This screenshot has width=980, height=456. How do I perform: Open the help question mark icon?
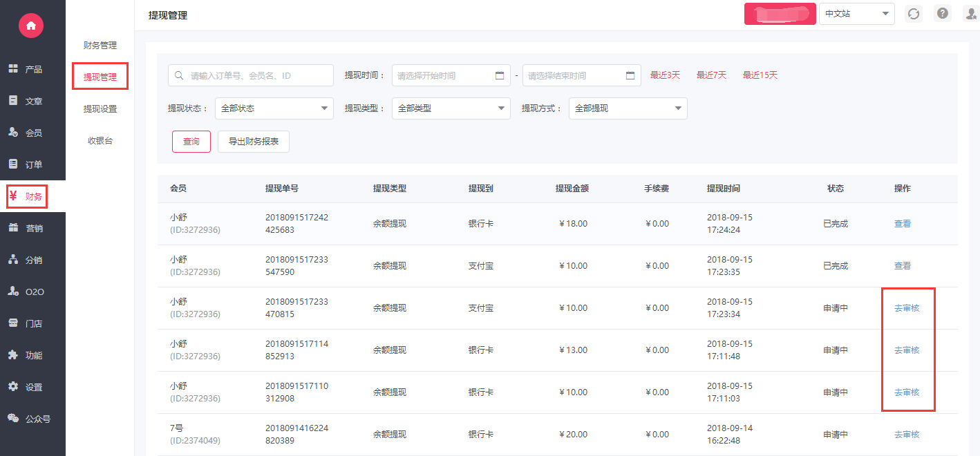942,14
